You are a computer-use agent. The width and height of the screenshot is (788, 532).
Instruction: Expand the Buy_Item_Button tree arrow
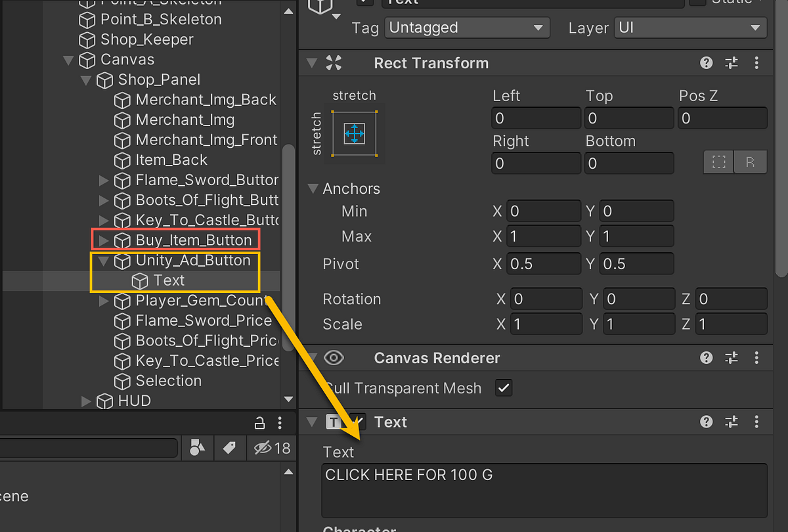(x=103, y=240)
